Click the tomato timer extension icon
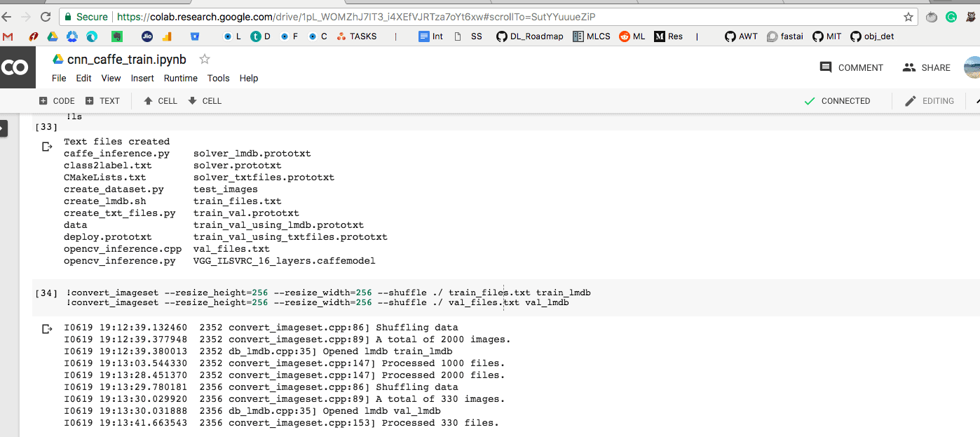 (932, 17)
